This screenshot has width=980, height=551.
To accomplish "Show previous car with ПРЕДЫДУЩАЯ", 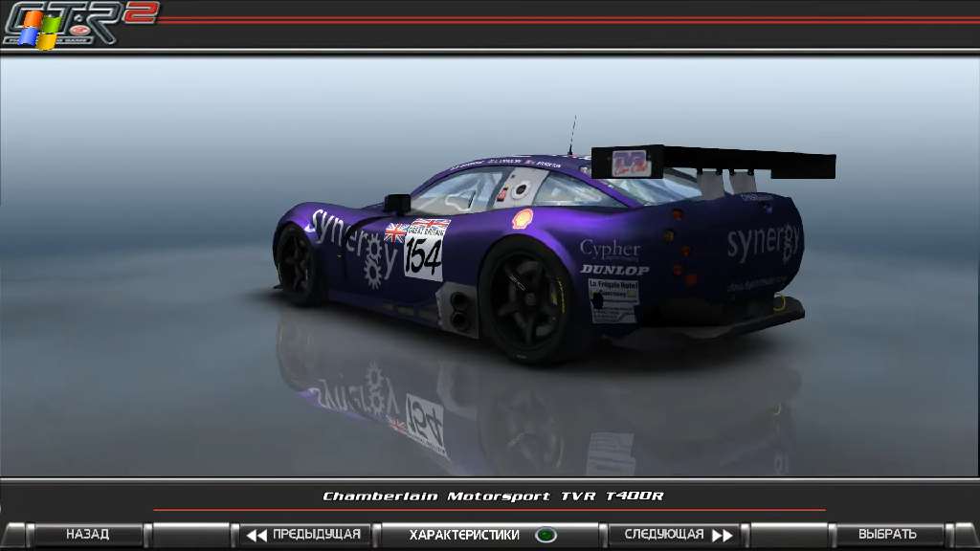I will (x=304, y=535).
